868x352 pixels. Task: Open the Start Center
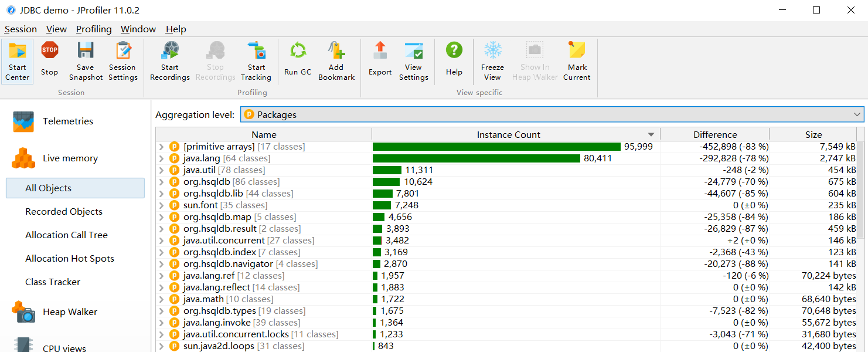coord(18,62)
